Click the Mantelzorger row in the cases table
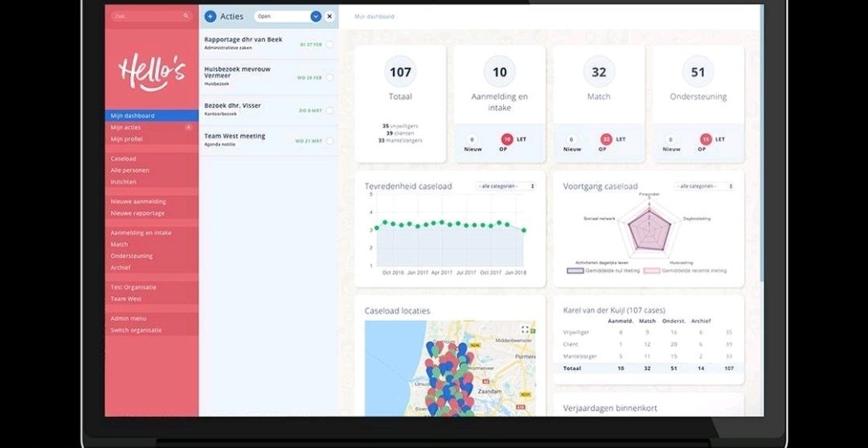Screen dimensions: 868x448 648,356
